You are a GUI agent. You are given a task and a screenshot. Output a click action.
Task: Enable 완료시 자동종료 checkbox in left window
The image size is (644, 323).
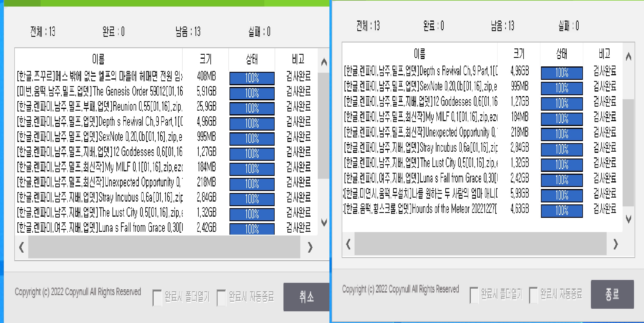click(x=221, y=297)
